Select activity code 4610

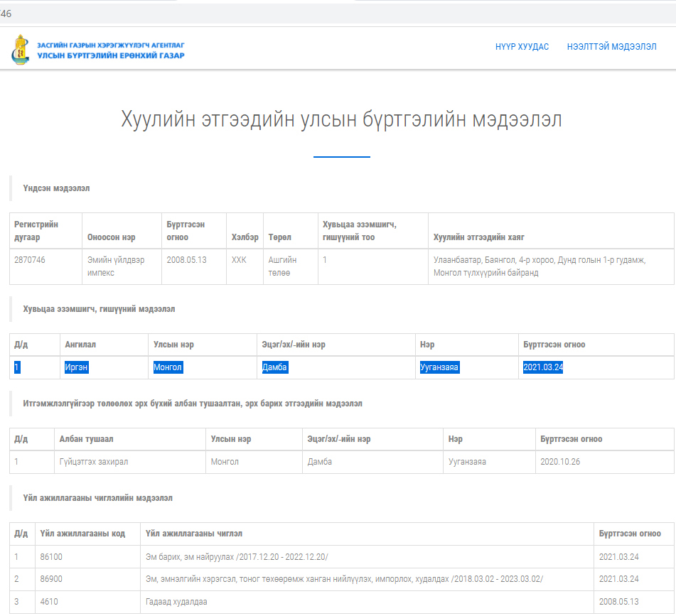(x=49, y=601)
